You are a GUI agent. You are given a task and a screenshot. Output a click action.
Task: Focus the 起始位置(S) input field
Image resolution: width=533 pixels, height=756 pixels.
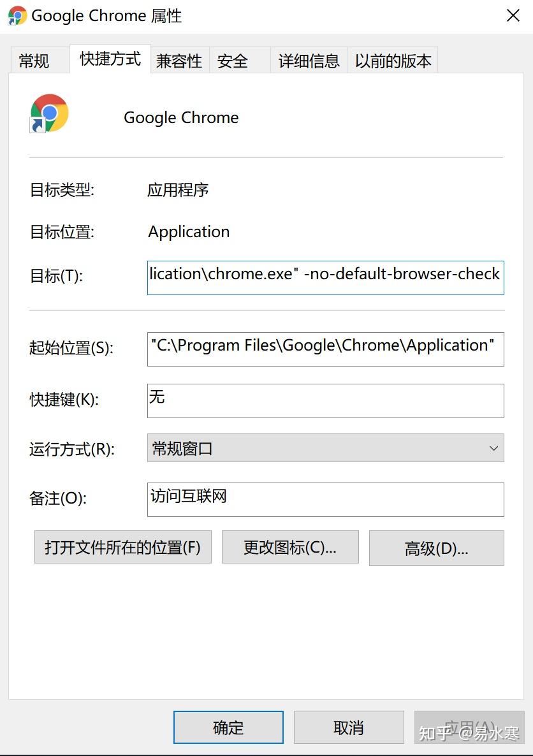tap(325, 349)
